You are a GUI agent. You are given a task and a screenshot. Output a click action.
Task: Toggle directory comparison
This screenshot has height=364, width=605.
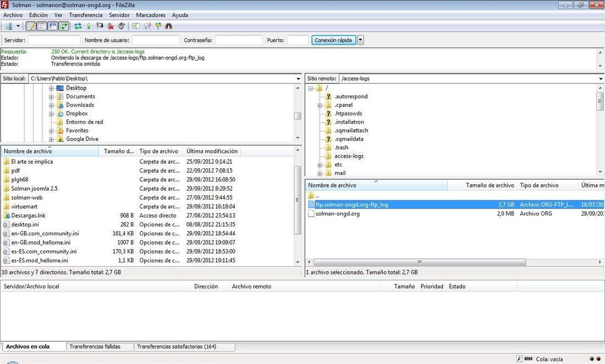(x=147, y=26)
